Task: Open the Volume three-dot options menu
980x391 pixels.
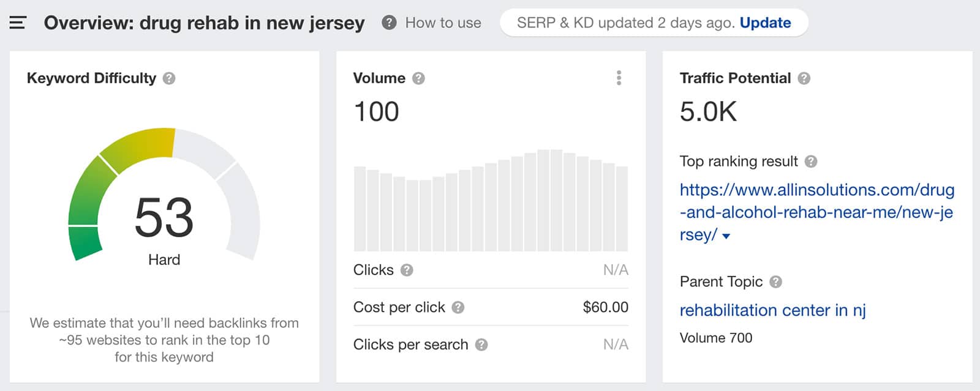Action: [x=619, y=78]
